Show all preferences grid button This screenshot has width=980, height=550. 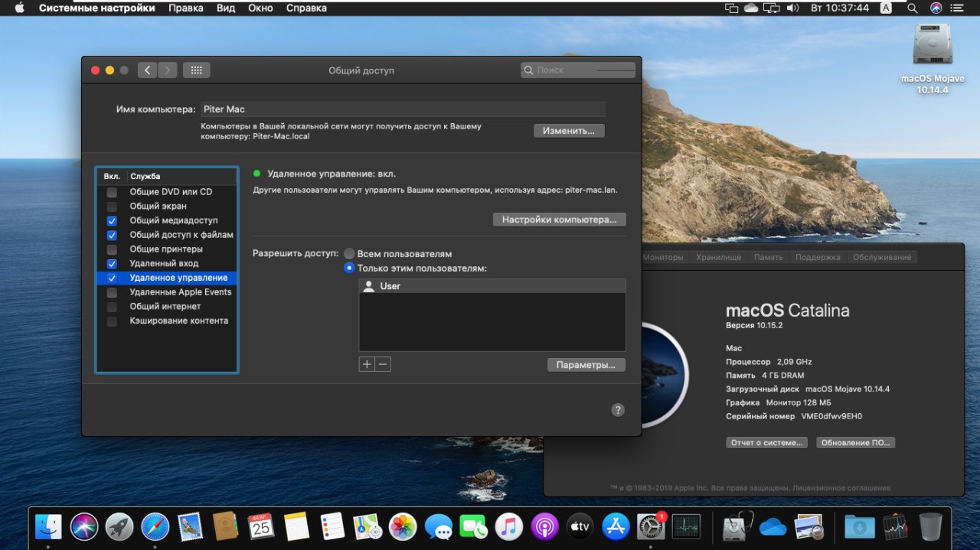click(x=196, y=70)
